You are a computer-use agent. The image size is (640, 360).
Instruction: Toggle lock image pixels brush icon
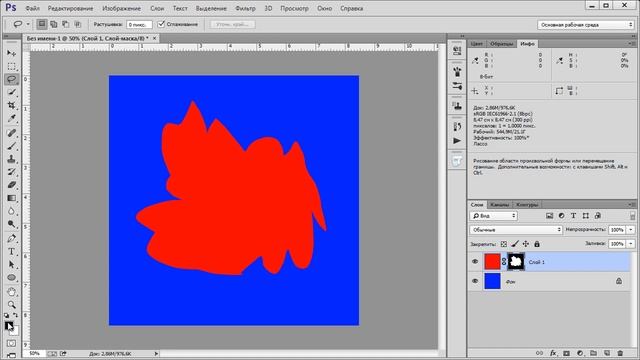(x=515, y=244)
